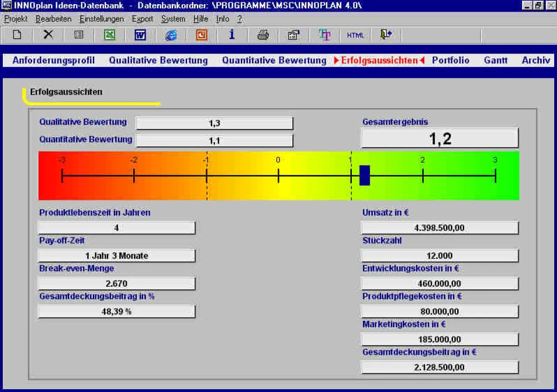Create a new entry via the blank document icon
Viewport: 557px width, 392px height.
17,34
